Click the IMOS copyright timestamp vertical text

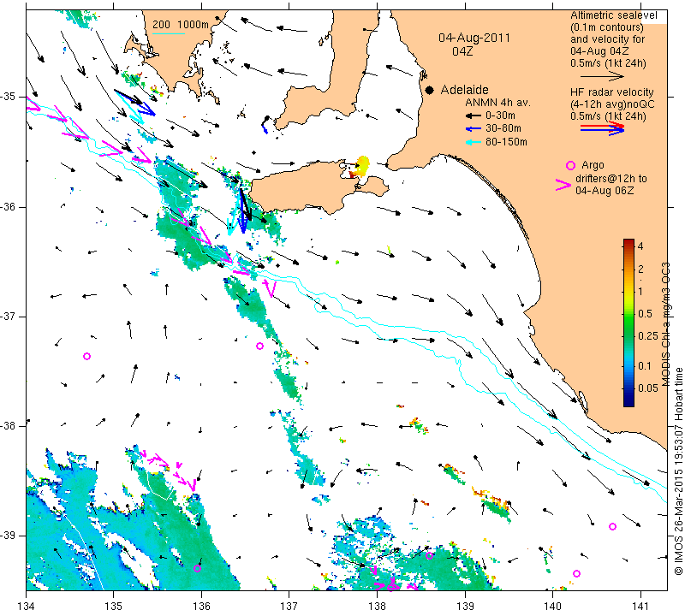(x=678, y=471)
